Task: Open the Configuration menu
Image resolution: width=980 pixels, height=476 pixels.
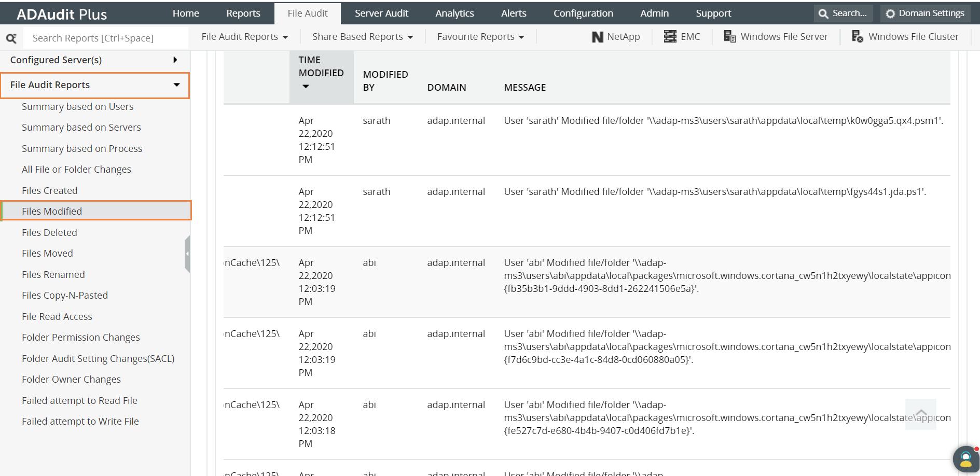Action: (583, 13)
